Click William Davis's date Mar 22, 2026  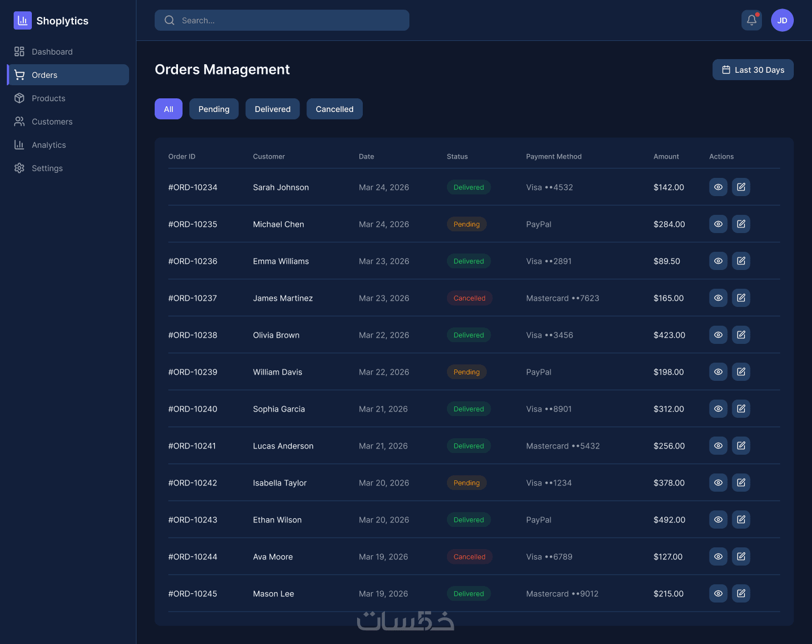pos(384,372)
